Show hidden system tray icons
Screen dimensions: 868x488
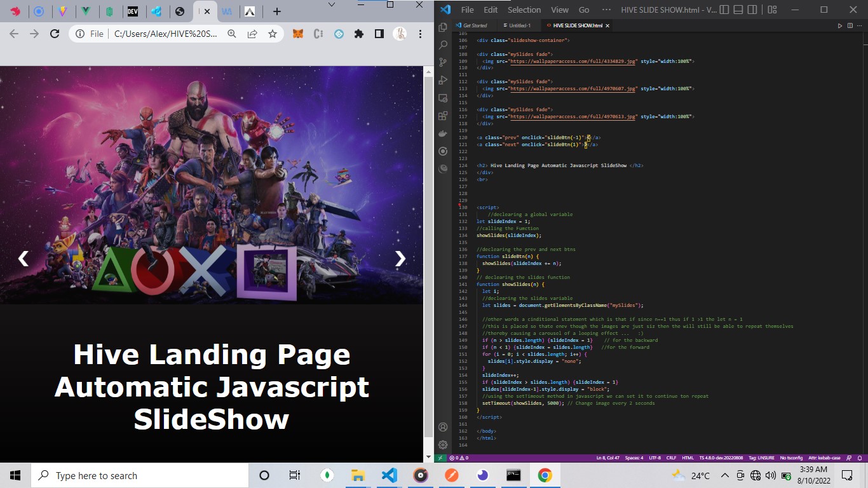724,475
